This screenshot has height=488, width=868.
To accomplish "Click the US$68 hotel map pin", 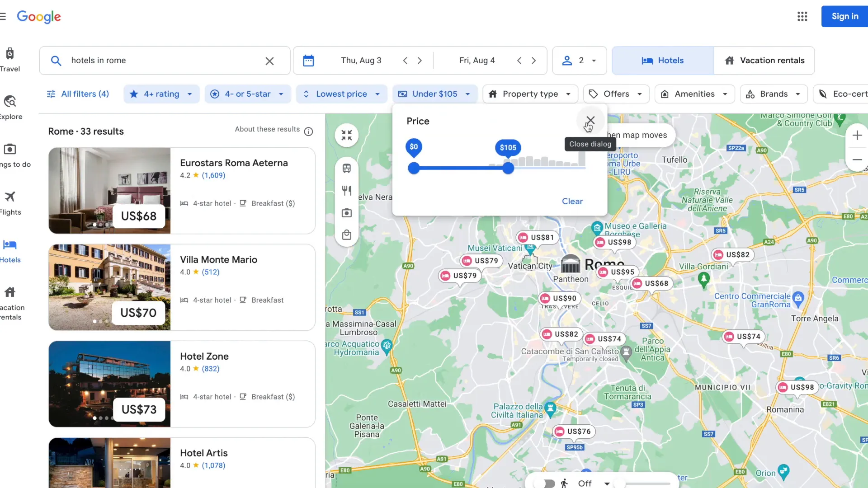I will (x=651, y=283).
